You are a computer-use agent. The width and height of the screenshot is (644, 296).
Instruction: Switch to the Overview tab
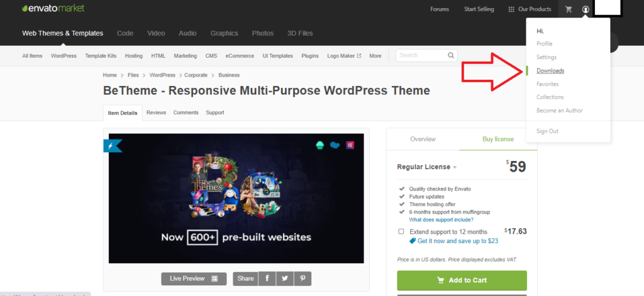click(423, 139)
